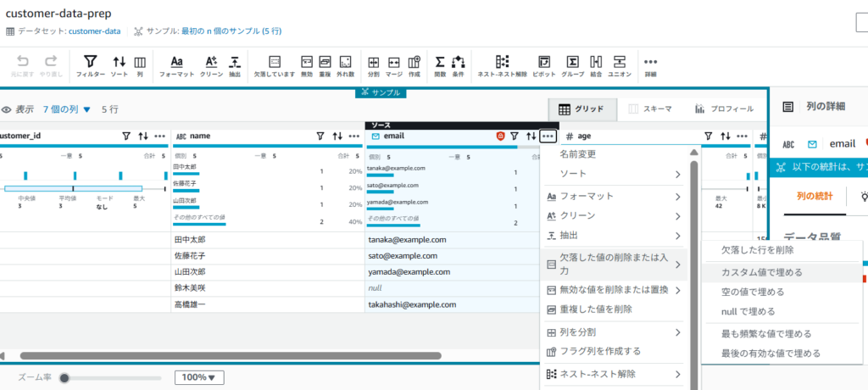Open the customer-data dataset link
This screenshot has width=868, height=390.
tap(94, 31)
